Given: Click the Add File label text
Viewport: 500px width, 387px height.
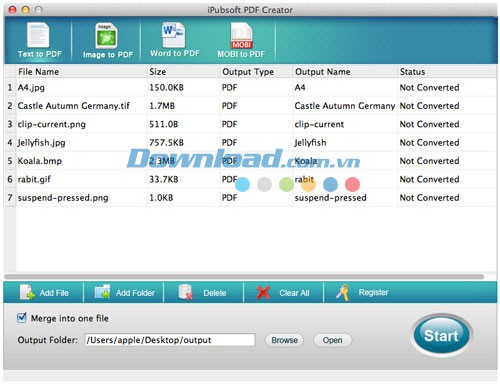Looking at the screenshot, I should click(x=54, y=293).
